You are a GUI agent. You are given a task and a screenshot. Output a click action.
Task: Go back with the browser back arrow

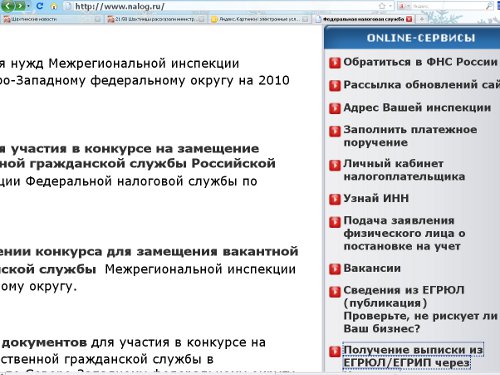(8, 5)
